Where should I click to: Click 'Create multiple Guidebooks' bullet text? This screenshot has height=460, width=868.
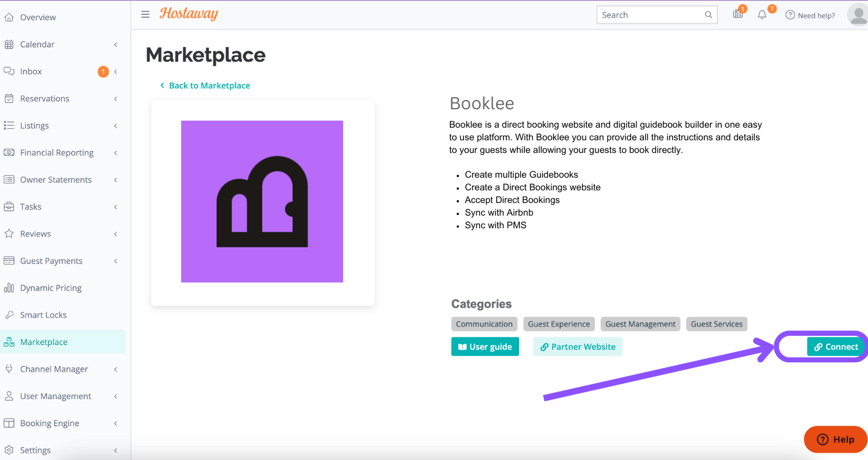521,174
